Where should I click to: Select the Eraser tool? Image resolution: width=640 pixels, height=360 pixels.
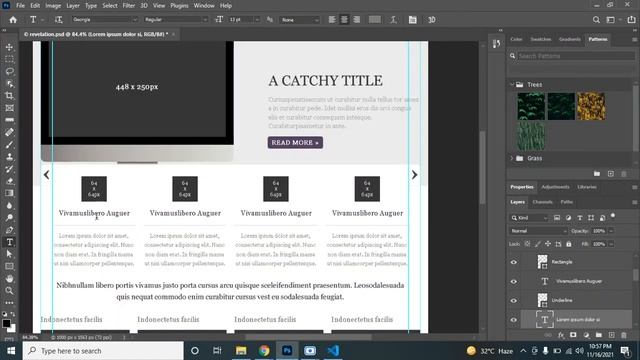[x=9, y=181]
